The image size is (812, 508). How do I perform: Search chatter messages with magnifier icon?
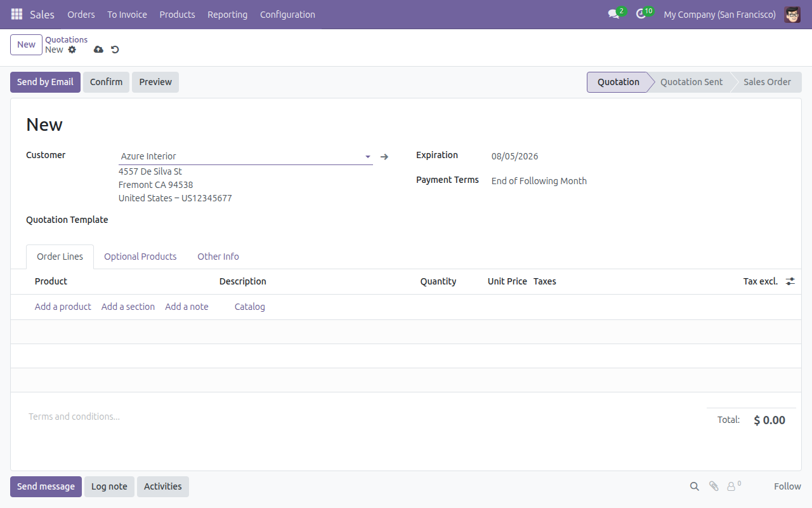[695, 486]
